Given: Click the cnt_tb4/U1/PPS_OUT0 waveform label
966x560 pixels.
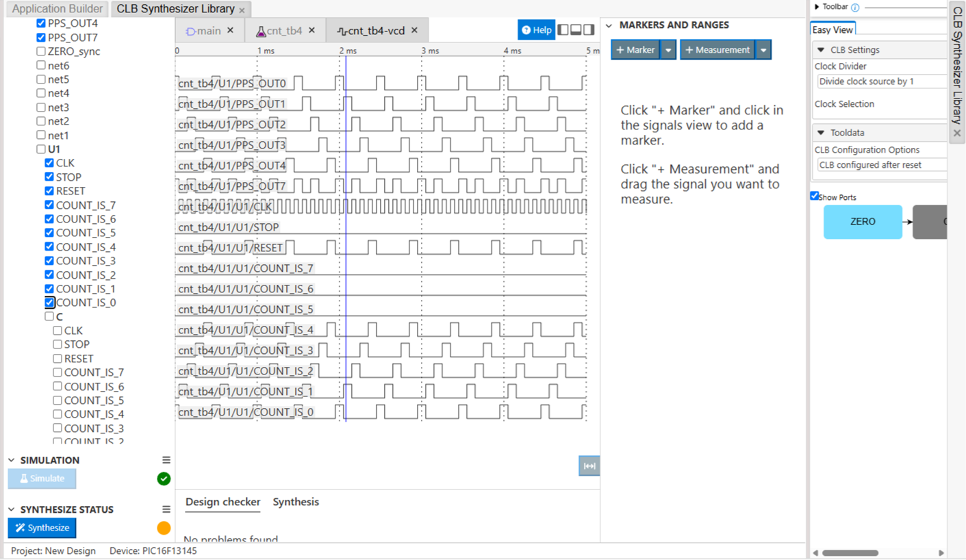Looking at the screenshot, I should click(x=232, y=84).
